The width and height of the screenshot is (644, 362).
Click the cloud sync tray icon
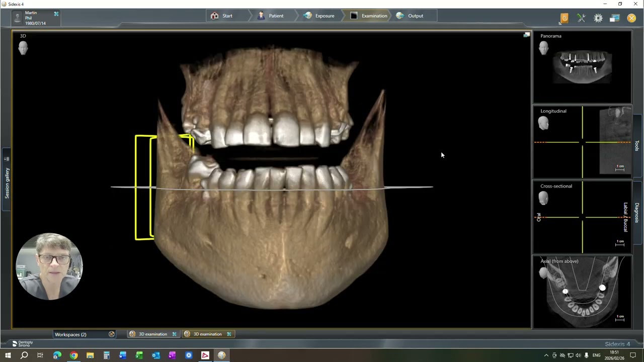(x=562, y=355)
